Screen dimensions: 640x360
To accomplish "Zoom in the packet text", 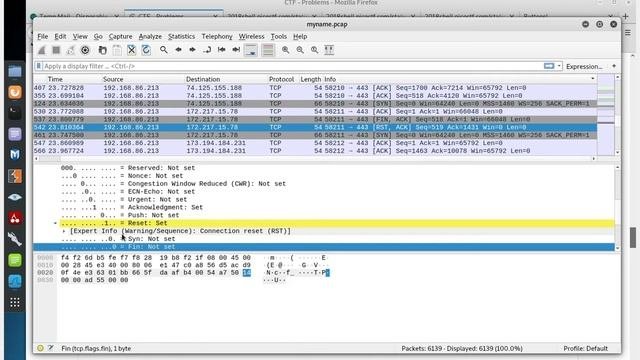I will 285,50.
